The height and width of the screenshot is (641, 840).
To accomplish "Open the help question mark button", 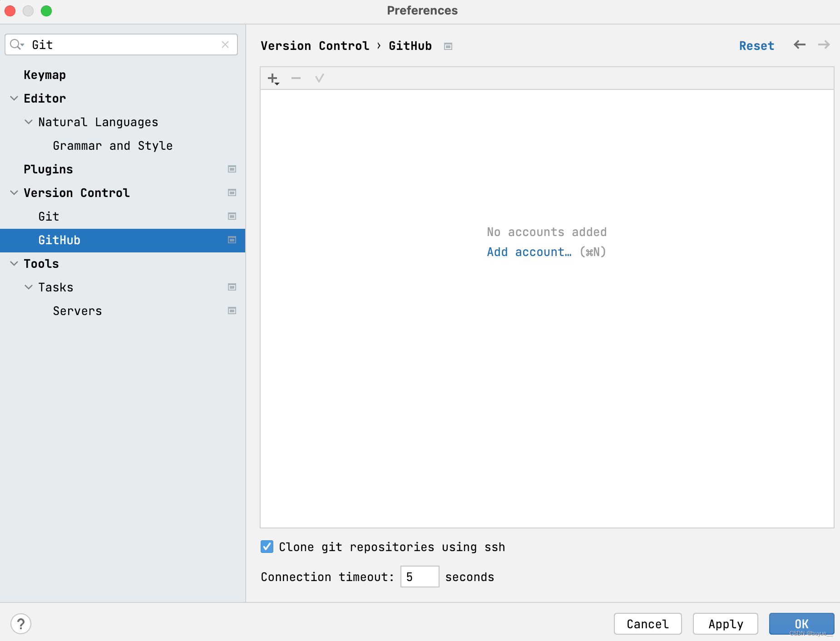I will click(21, 624).
